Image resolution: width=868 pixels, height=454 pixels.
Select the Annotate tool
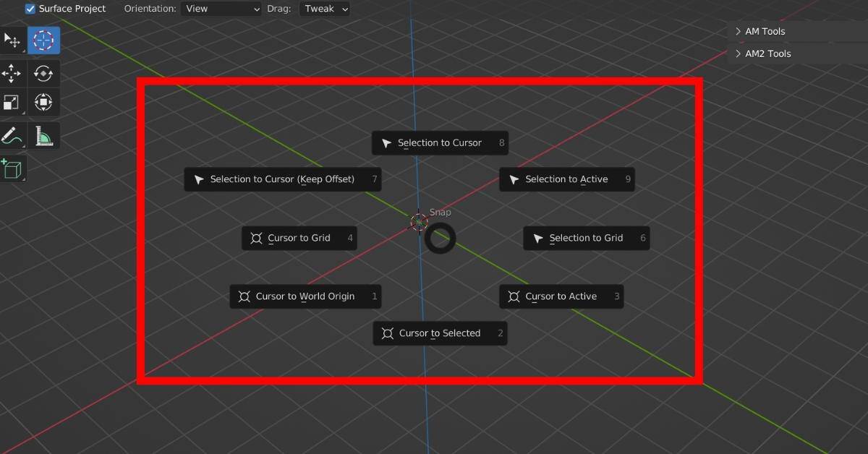click(12, 135)
